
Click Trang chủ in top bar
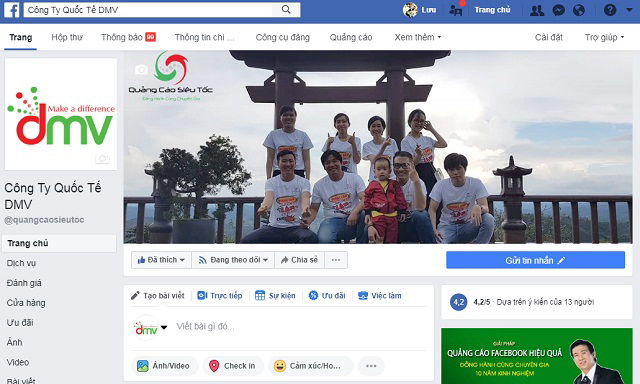[492, 10]
